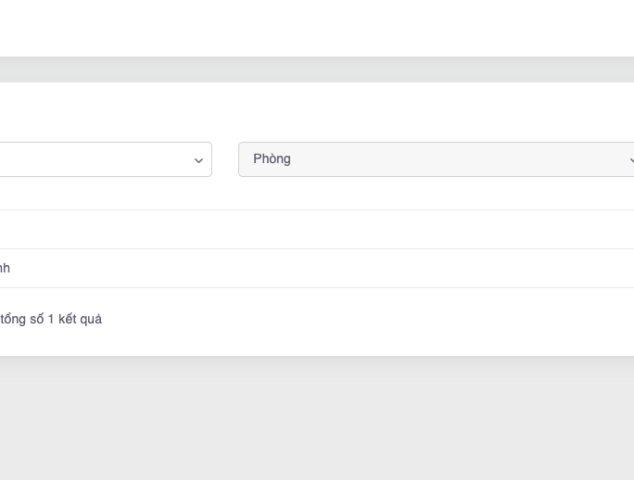The image size is (634, 480).
Task: Click the blank space right of the results summary
Action: [x=400, y=320]
